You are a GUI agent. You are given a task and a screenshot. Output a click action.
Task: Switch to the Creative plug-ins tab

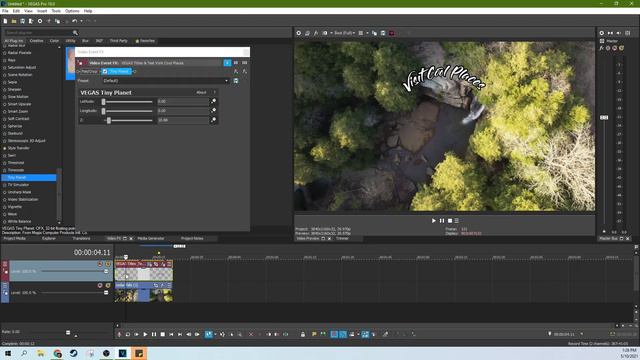36,41
